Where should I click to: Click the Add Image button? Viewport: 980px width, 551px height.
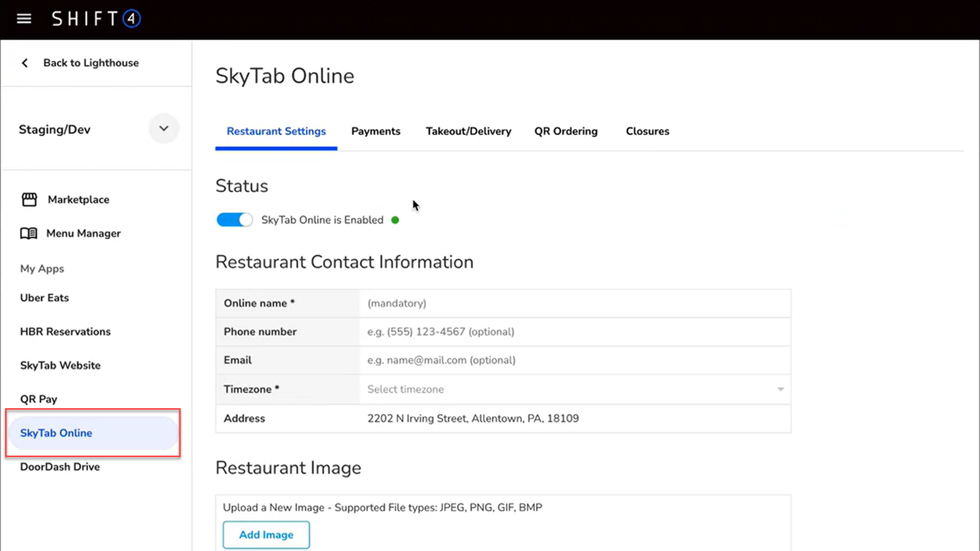pyautogui.click(x=266, y=535)
